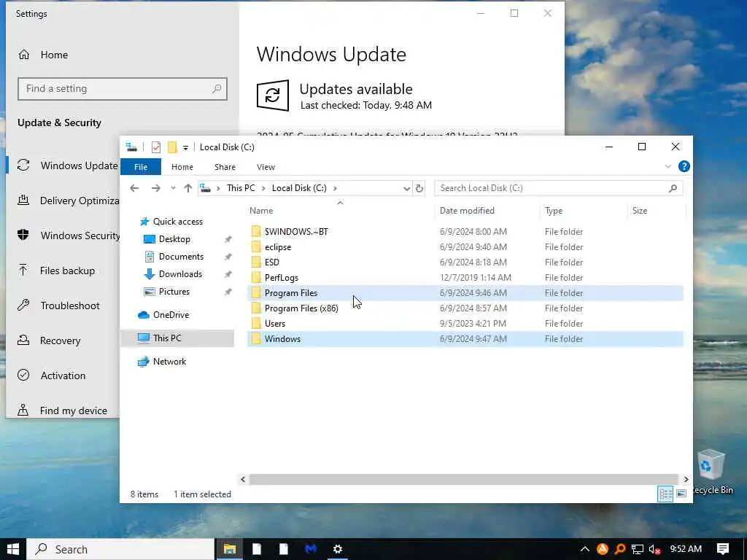Expand the chevron after This PC in address bar
This screenshot has height=560, width=747.
[x=263, y=188]
